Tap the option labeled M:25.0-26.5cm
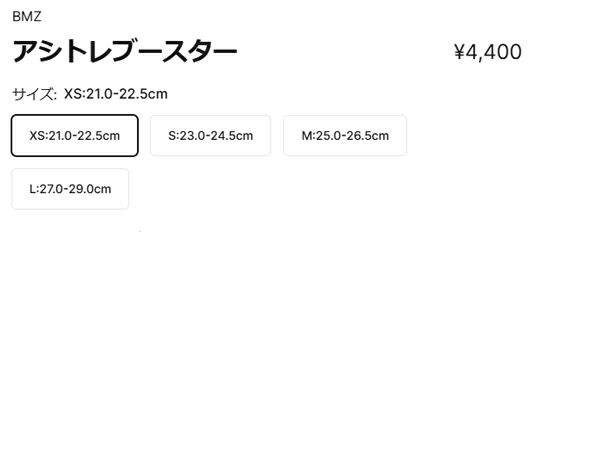The height and width of the screenshot is (450, 600). coord(345,136)
